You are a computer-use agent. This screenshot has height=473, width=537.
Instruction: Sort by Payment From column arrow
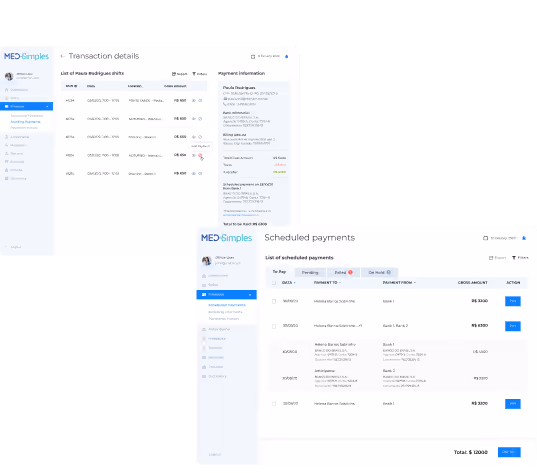(415, 283)
